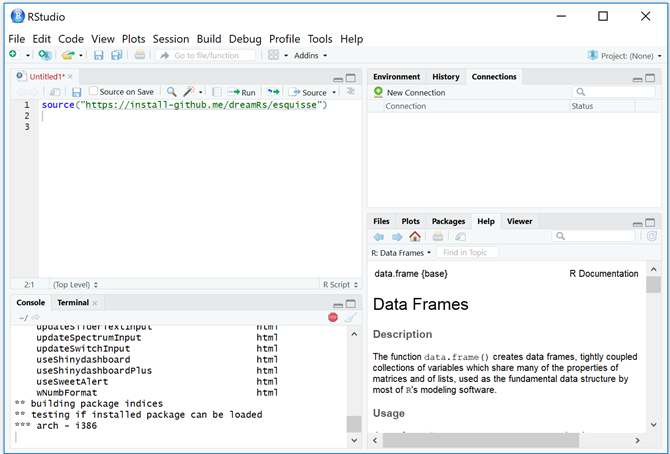Switch to the Terminal tab
Viewport: 670px width, 454px height.
point(72,302)
